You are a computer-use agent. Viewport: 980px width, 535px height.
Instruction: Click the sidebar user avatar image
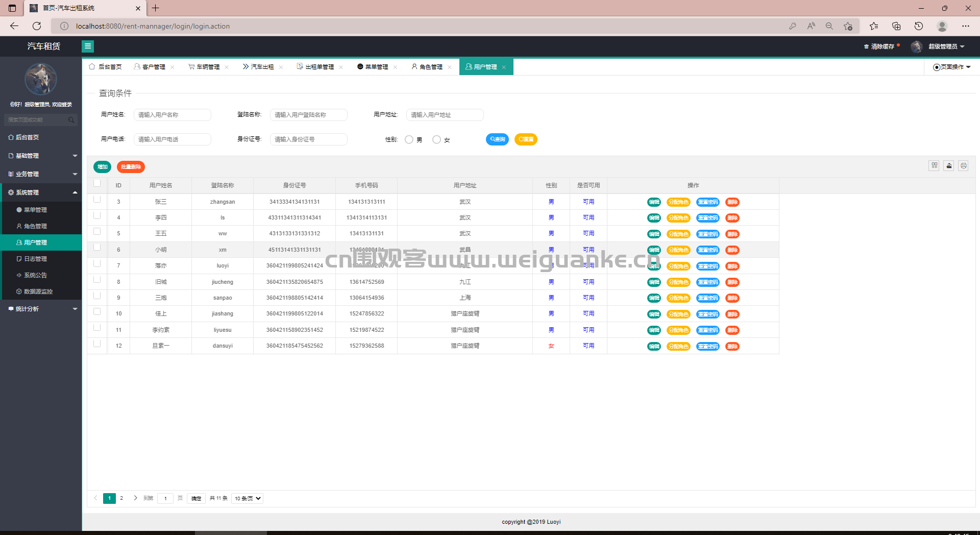tap(41, 79)
